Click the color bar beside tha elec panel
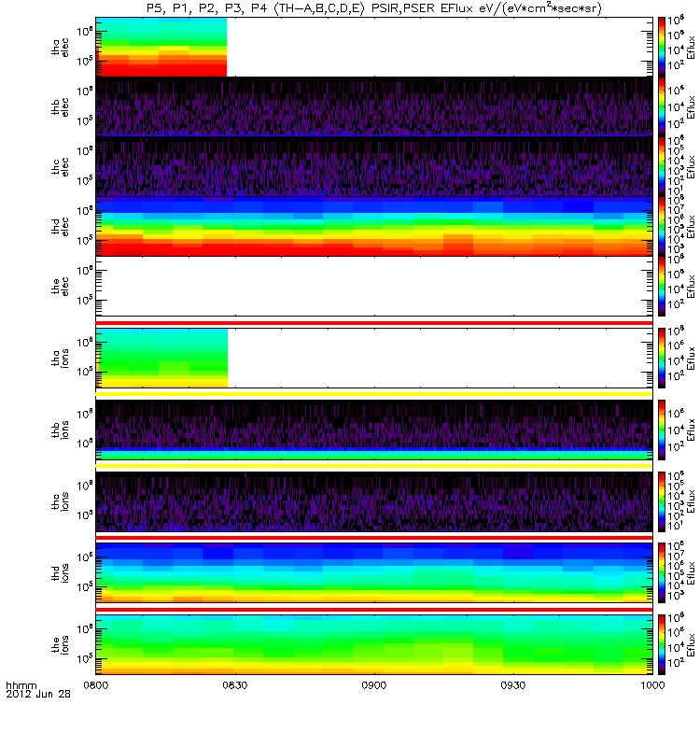700x747 pixels. tap(662, 48)
